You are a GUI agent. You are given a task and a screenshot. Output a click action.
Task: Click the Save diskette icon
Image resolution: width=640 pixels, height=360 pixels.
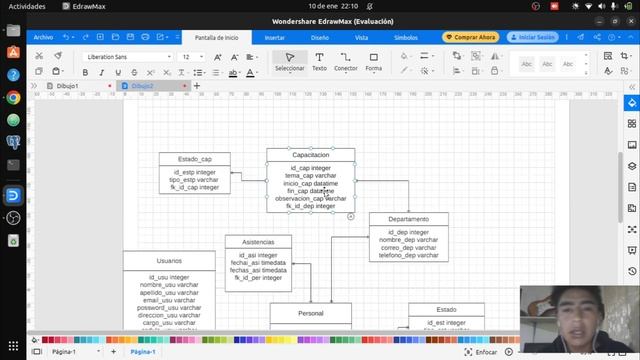[130, 37]
